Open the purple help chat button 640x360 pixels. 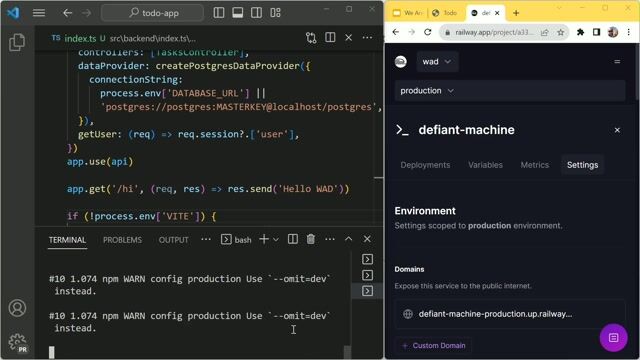coord(613,338)
